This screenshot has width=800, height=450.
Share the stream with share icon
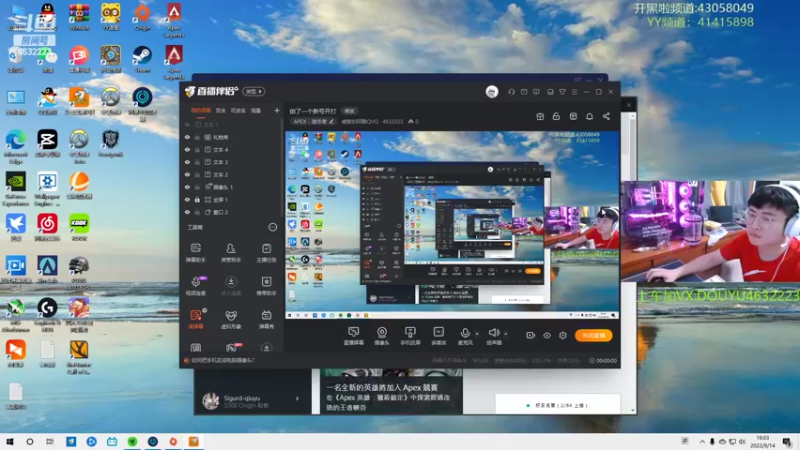(x=606, y=116)
